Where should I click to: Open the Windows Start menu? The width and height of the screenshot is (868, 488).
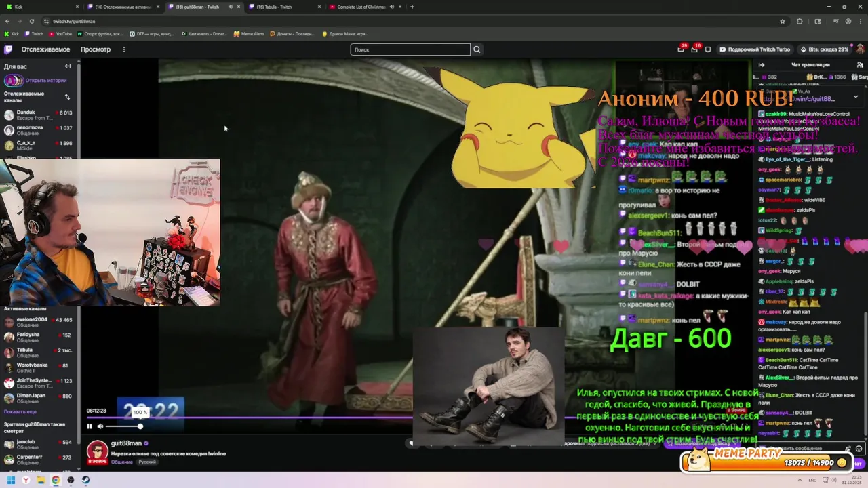(x=11, y=480)
